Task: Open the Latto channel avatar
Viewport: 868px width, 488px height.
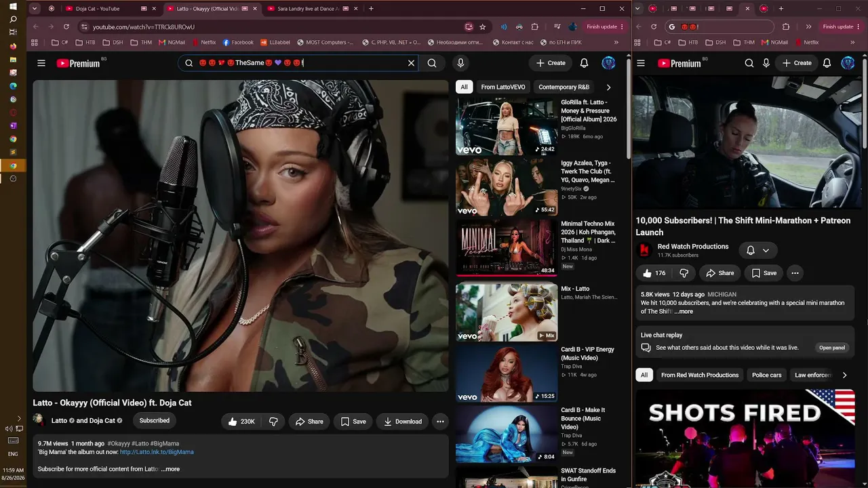Action: [39, 420]
